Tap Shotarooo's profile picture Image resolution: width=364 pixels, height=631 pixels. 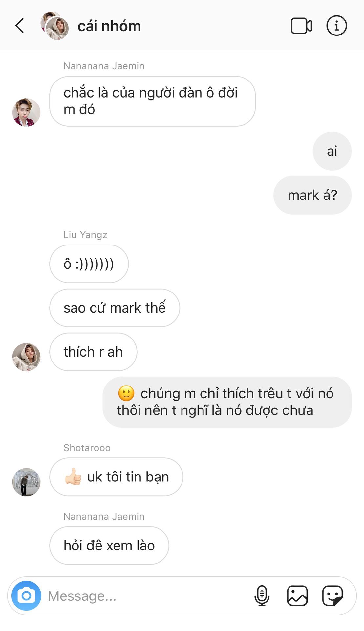tap(26, 482)
